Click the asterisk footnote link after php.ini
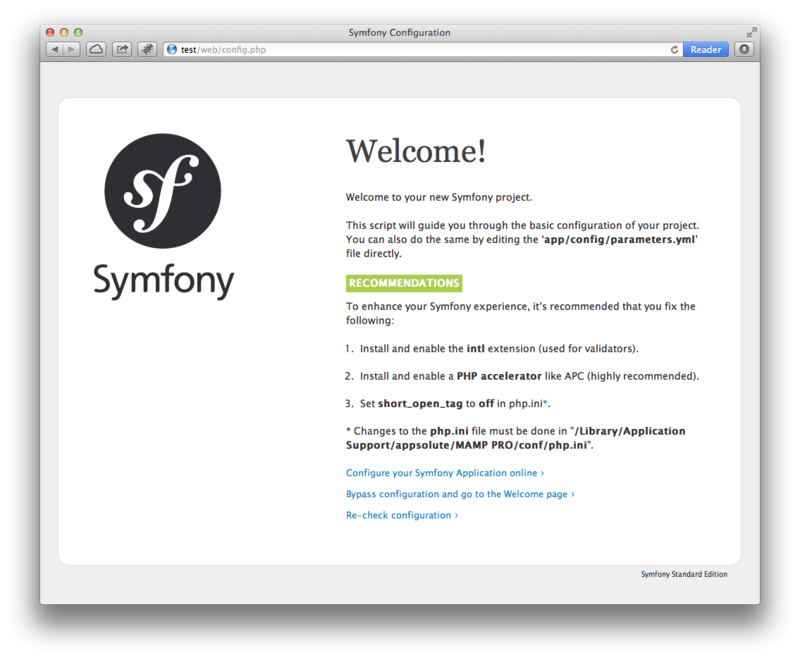This screenshot has width=800, height=660. (545, 402)
